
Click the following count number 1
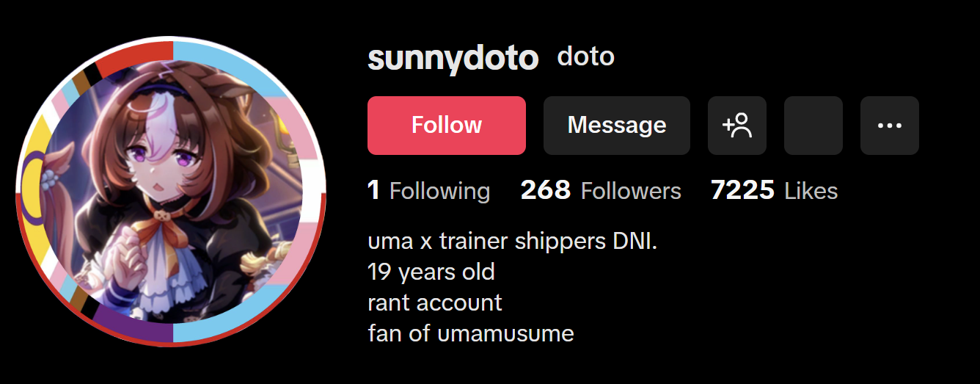[x=373, y=191]
